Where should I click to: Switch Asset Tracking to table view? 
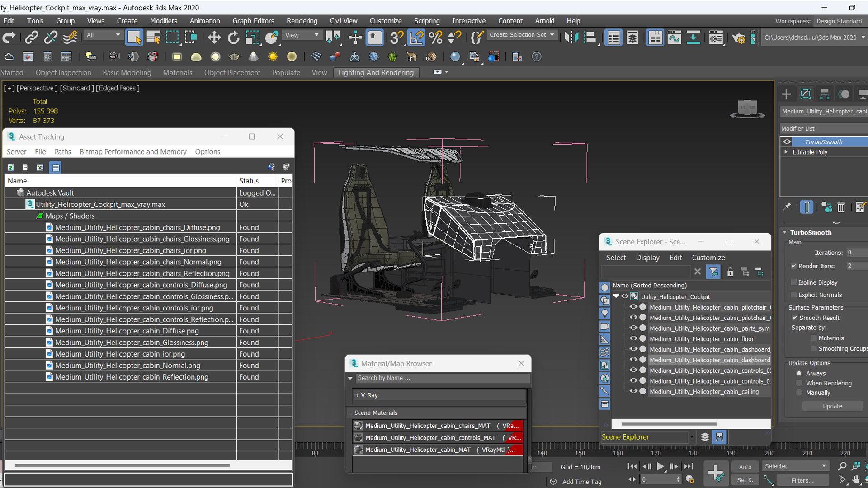(56, 168)
